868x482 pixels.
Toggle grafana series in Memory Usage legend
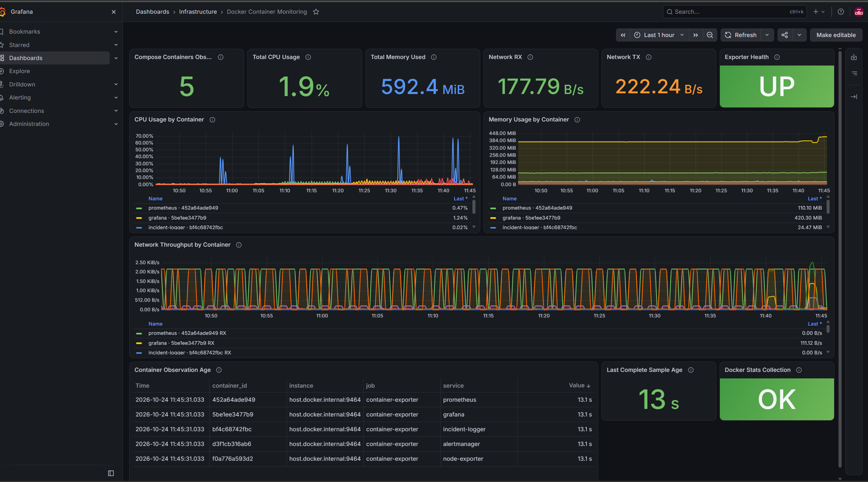tap(531, 218)
